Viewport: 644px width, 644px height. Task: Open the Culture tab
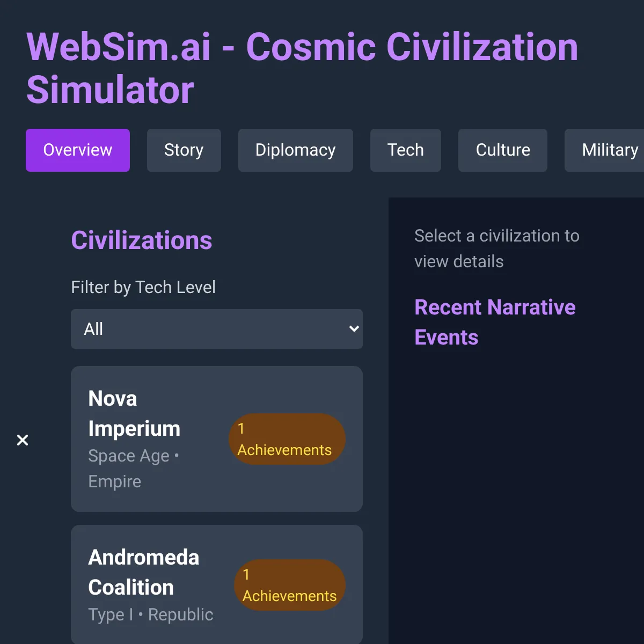(x=503, y=150)
